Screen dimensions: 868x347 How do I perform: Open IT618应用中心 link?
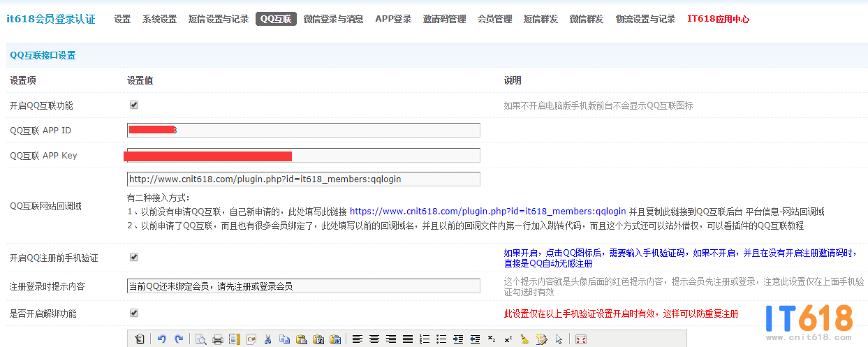tap(719, 20)
